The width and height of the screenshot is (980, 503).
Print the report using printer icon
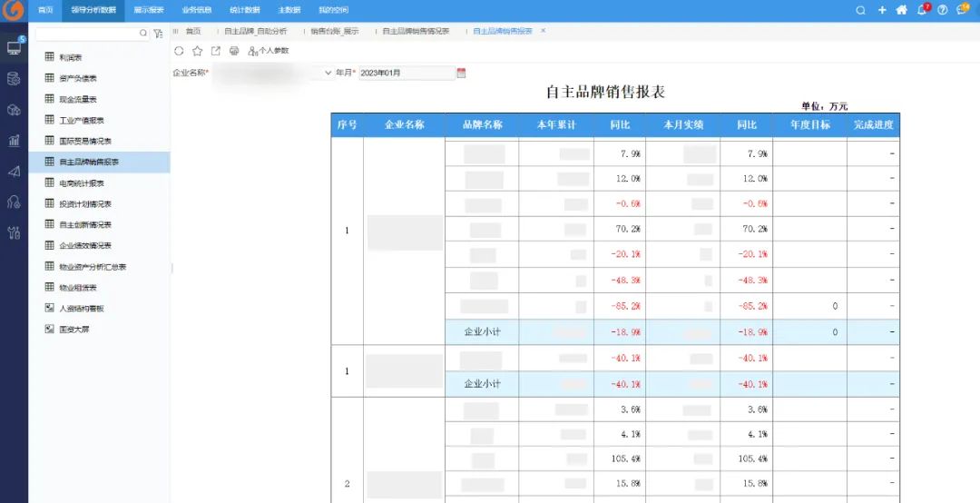(234, 51)
